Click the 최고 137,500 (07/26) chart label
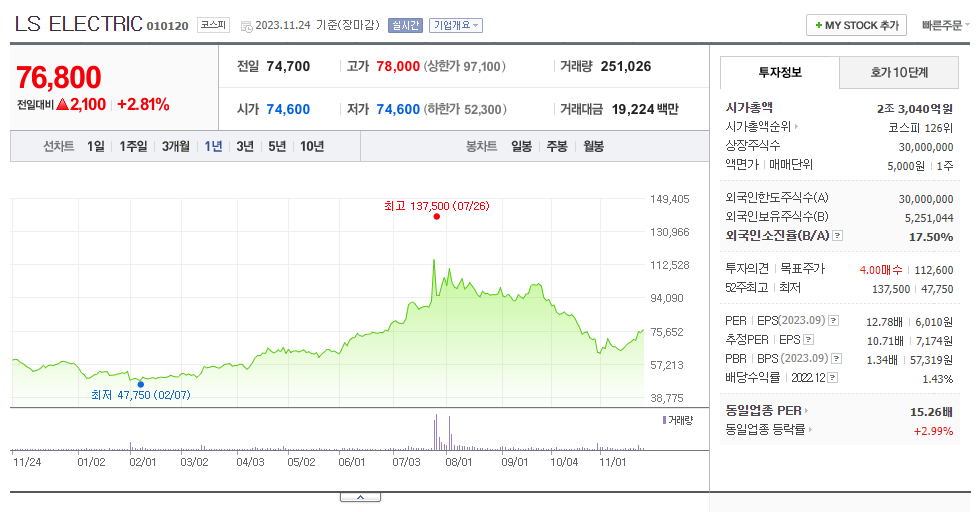Screen dimensions: 977x512 (x=437, y=206)
